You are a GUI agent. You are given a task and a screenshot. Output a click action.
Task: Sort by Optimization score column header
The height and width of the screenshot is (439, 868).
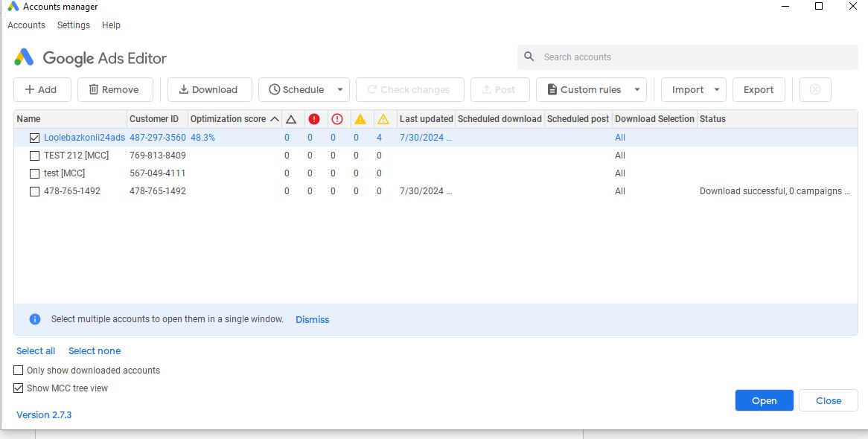click(234, 119)
